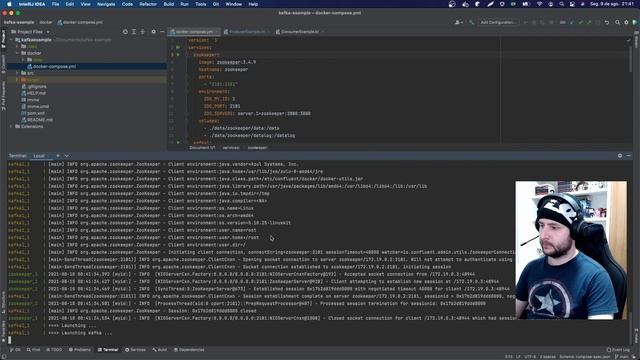Open the Add Configuration dropdown

(x=498, y=22)
